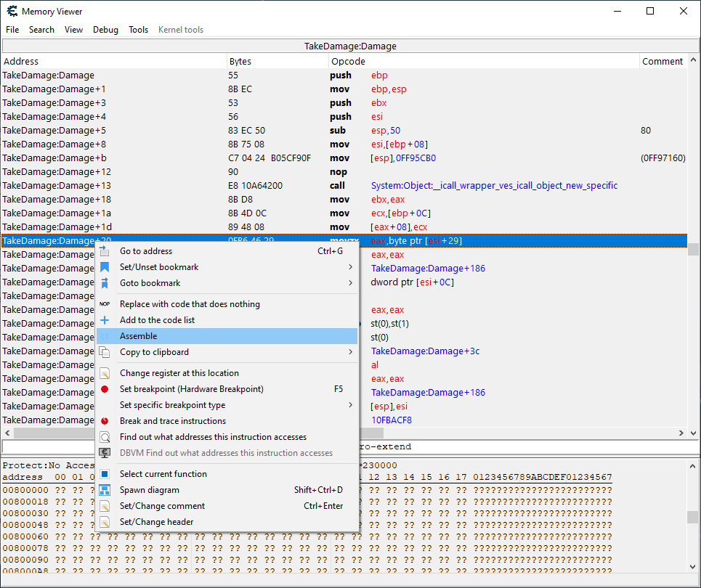The height and width of the screenshot is (588, 701).
Task: Expand the Copy to clipboard submenu arrow
Action: click(350, 352)
